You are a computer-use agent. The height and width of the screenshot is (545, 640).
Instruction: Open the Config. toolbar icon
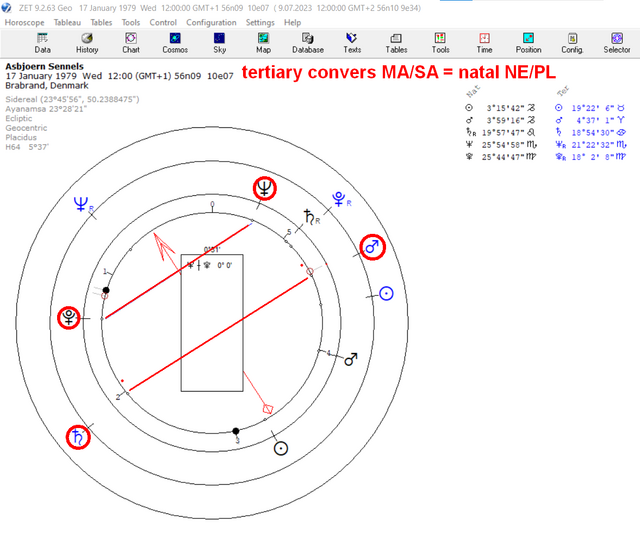pyautogui.click(x=572, y=43)
